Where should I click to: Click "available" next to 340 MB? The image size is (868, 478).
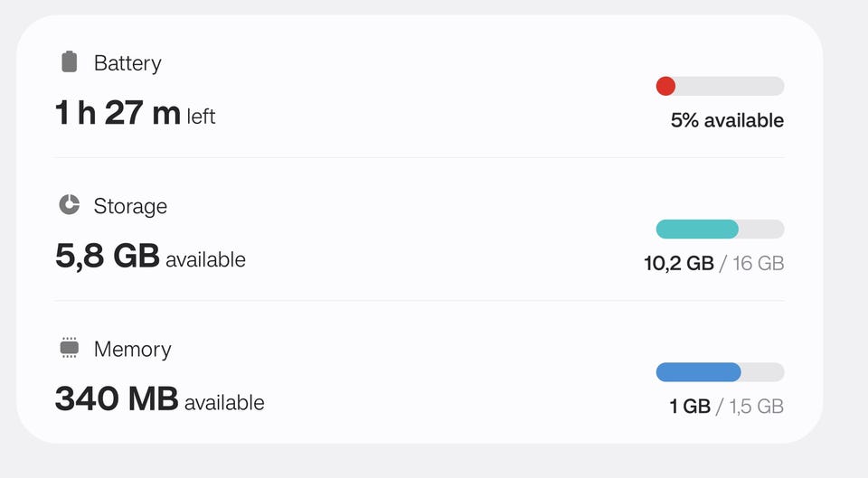click(x=224, y=402)
